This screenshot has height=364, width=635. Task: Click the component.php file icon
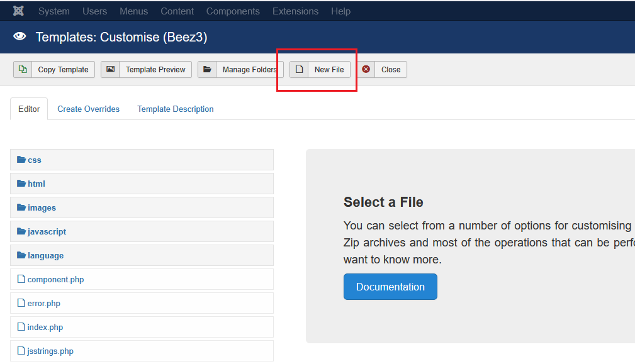pos(21,279)
